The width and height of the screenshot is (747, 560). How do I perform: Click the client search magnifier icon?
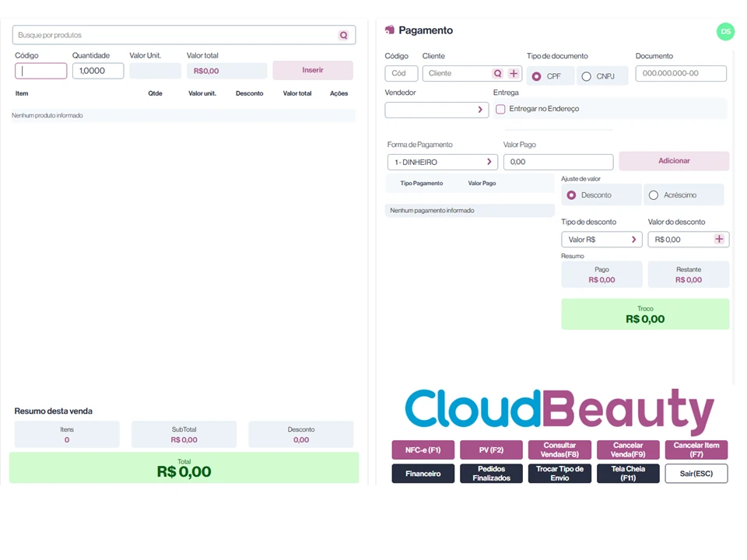[497, 73]
